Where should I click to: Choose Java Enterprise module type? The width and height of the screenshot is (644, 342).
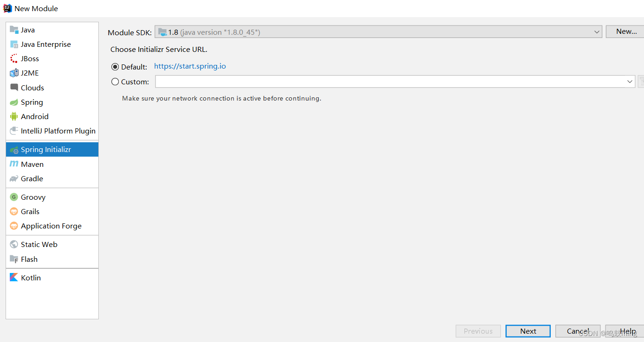pos(52,44)
